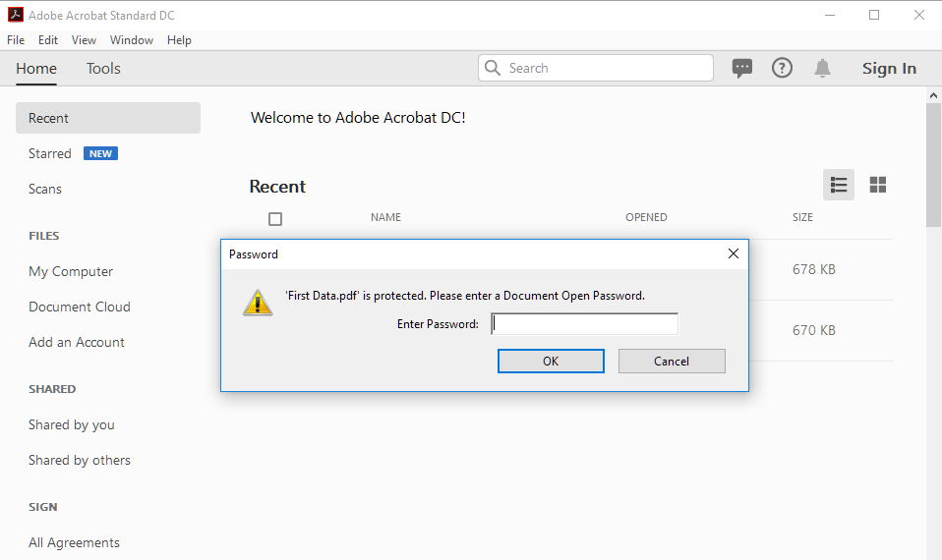The width and height of the screenshot is (942, 560).
Task: Open Document Cloud in sidebar
Action: (x=80, y=307)
